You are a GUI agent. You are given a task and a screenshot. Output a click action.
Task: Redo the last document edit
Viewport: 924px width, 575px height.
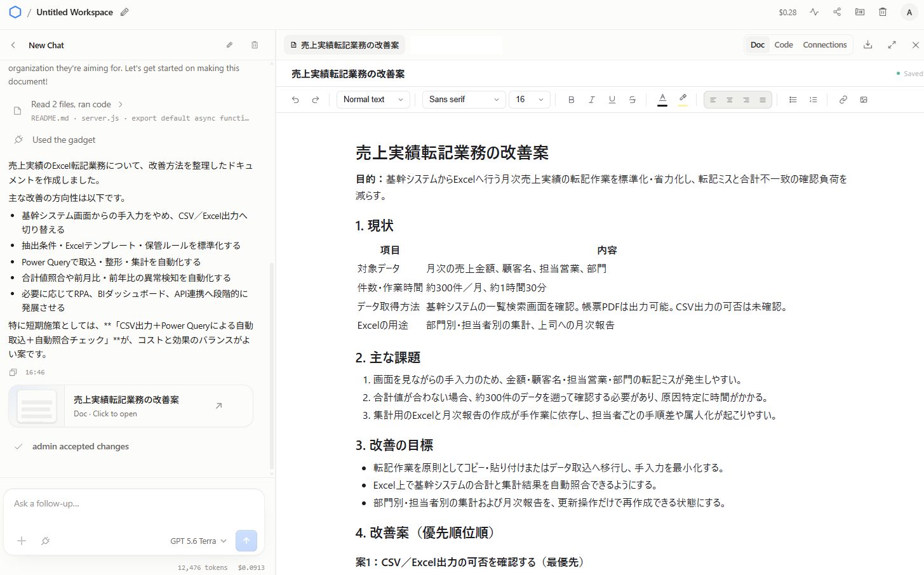[316, 100]
